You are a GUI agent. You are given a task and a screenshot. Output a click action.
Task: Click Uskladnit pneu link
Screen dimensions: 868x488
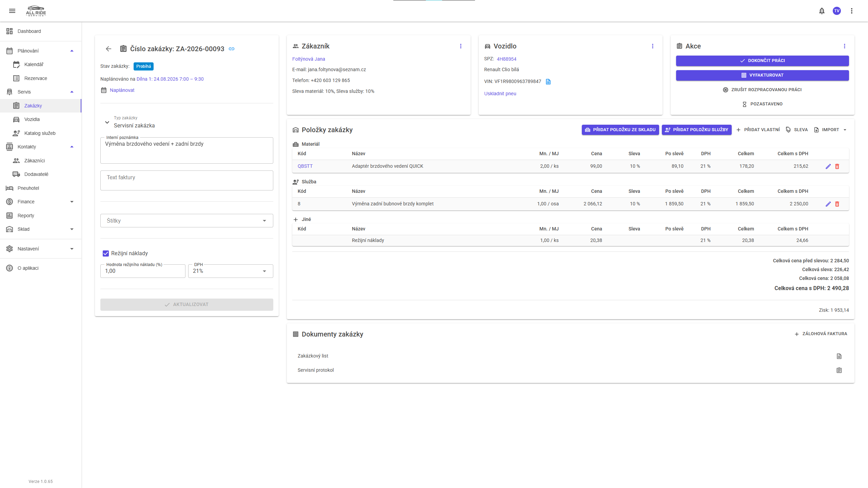tap(500, 94)
